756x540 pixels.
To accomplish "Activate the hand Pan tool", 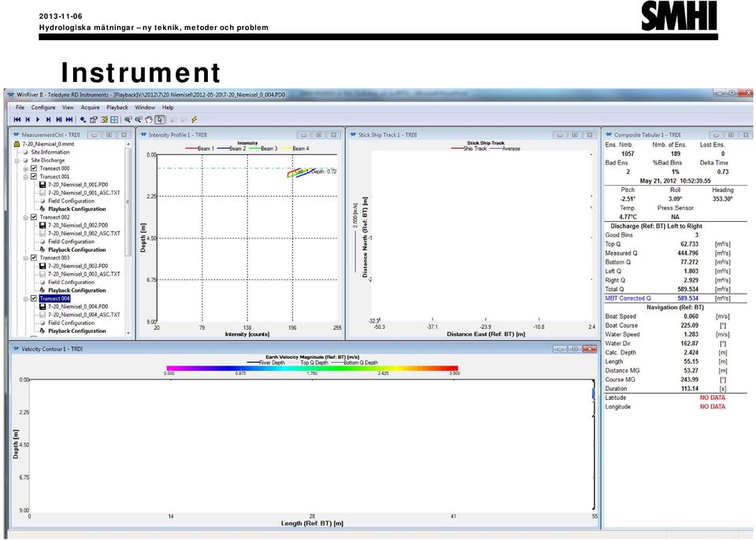I will point(149,120).
